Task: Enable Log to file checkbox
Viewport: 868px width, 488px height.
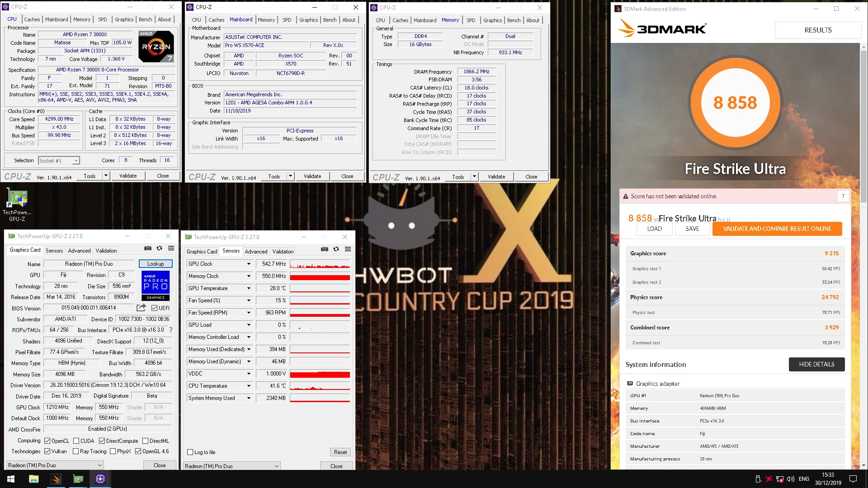Action: click(x=190, y=452)
